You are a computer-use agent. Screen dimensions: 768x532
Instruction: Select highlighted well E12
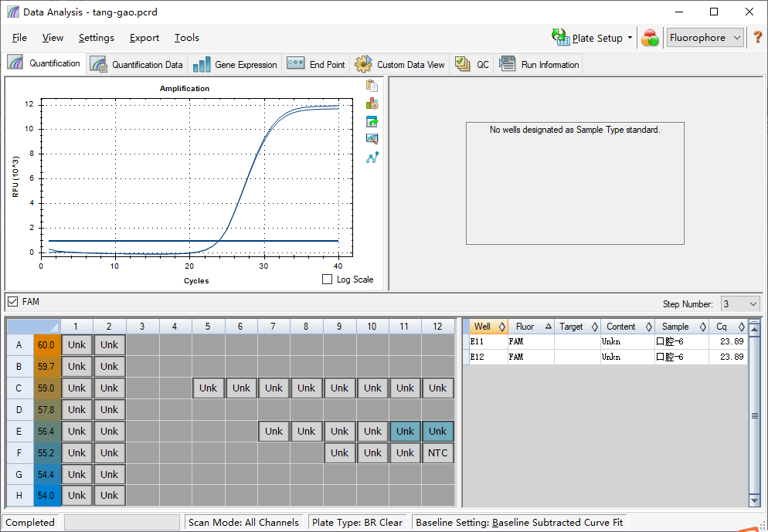click(x=438, y=431)
